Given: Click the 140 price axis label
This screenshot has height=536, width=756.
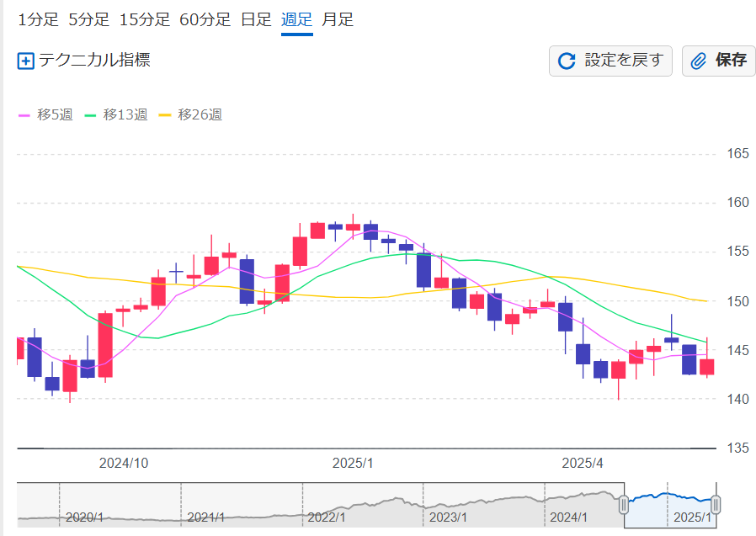Looking at the screenshot, I should tap(738, 399).
